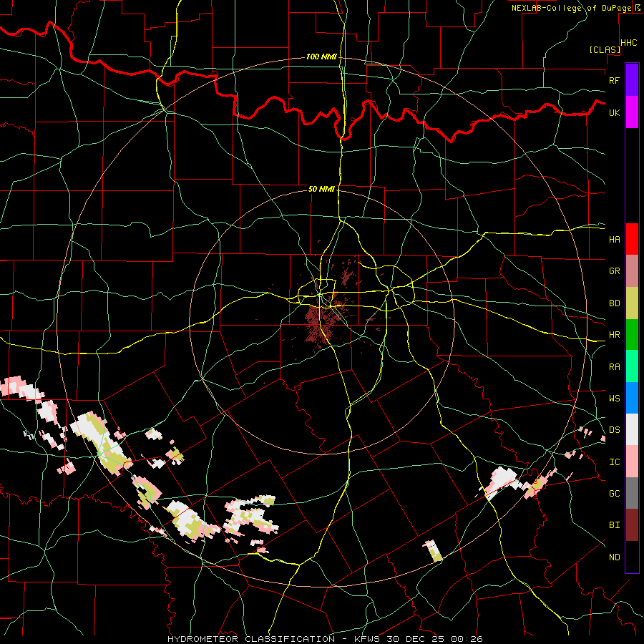Click the GR dusty-pink legend swatch
The width and height of the screenshot is (644, 644).
click(x=632, y=271)
